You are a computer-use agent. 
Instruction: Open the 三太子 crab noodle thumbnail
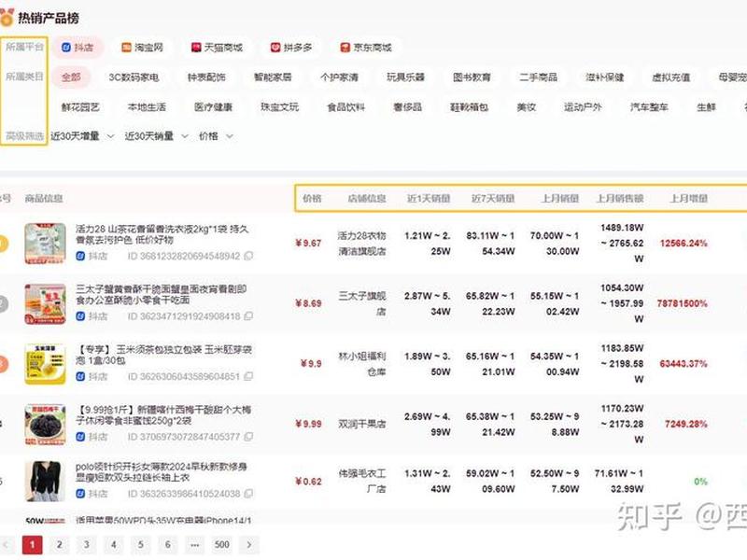coord(45,304)
